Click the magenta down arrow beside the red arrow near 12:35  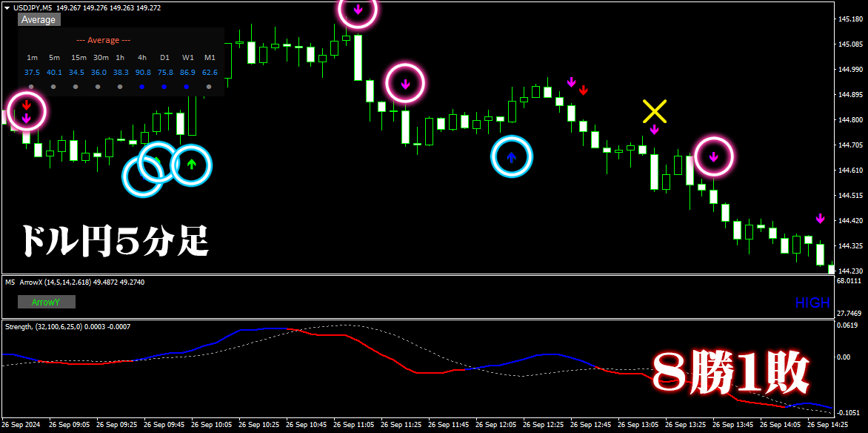[x=571, y=82]
